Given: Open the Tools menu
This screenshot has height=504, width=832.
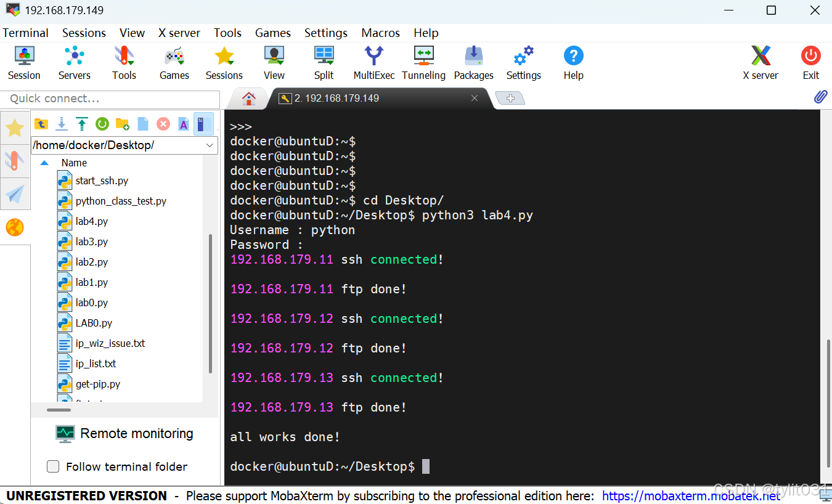Looking at the screenshot, I should [x=227, y=33].
